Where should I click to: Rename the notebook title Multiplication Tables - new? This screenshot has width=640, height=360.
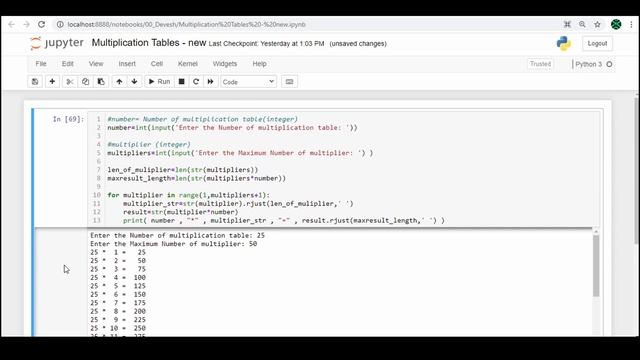click(149, 42)
